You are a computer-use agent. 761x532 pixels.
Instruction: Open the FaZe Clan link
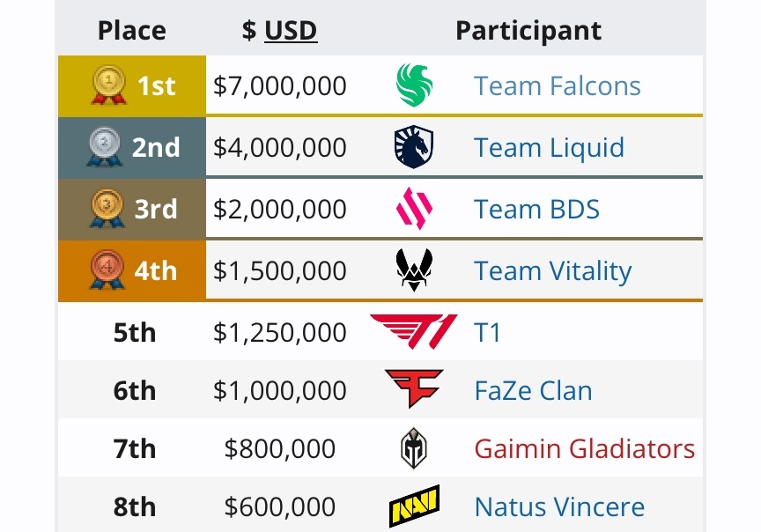point(533,390)
